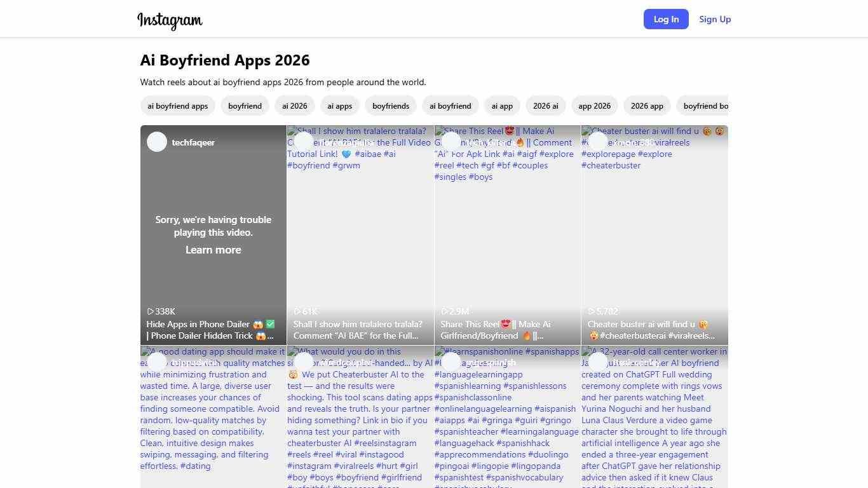Click Learn more on the broken video

tap(213, 250)
